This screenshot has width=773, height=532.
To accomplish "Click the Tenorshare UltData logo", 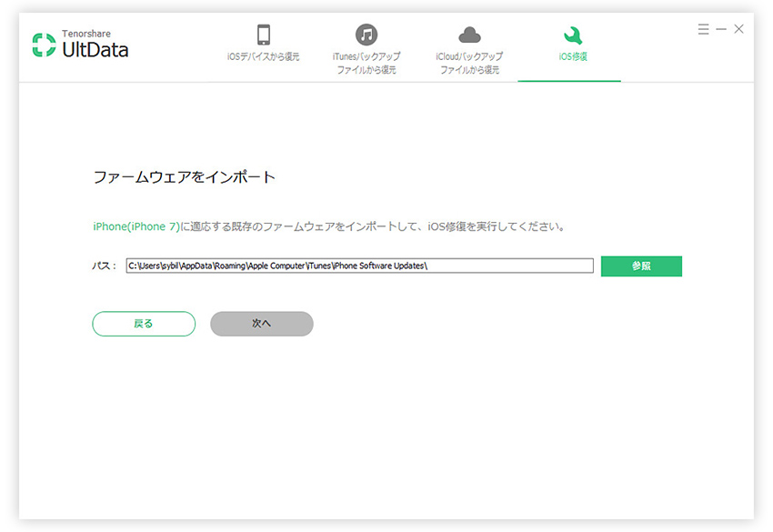I will click(80, 45).
